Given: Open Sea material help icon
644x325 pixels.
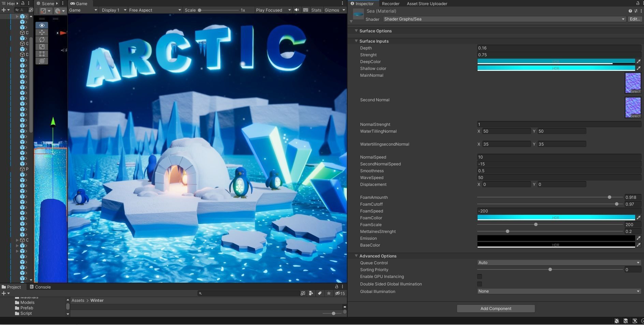Looking at the screenshot, I should (x=630, y=11).
